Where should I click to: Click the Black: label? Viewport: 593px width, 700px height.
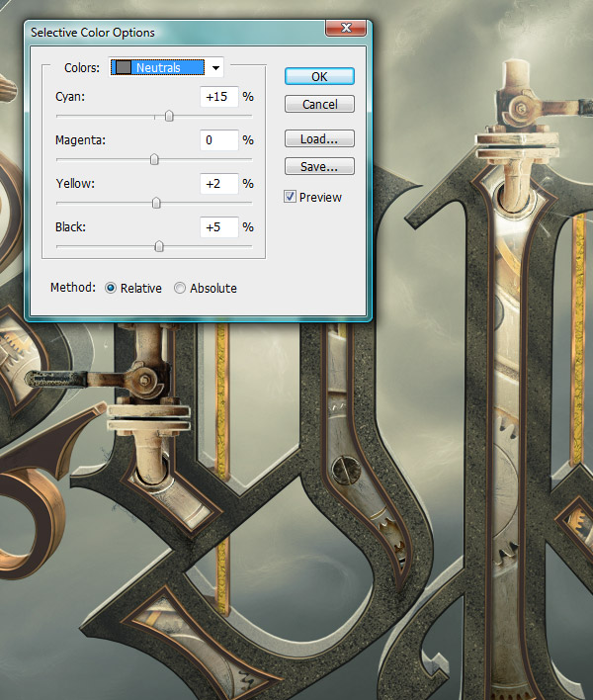point(70,226)
